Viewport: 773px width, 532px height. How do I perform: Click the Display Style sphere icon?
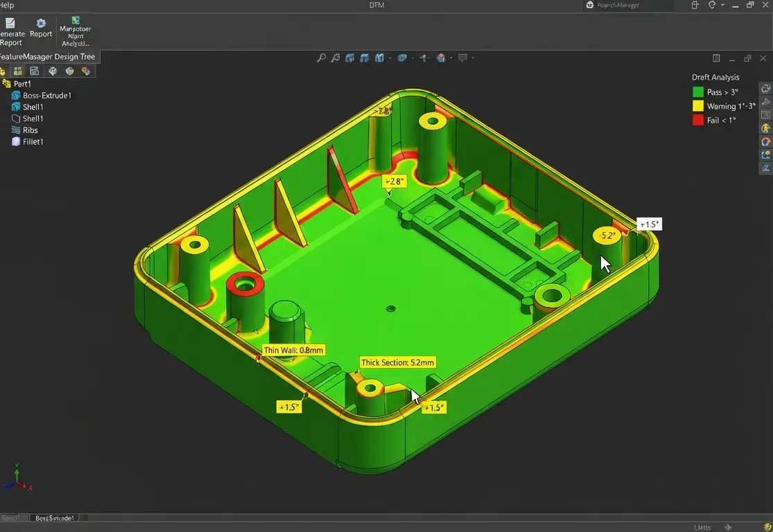[x=402, y=58]
